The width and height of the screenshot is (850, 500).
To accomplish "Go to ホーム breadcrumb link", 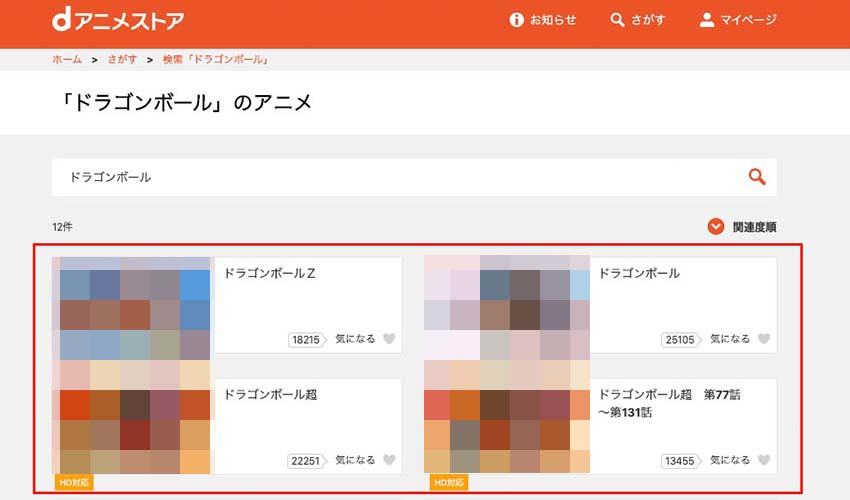I will (67, 59).
